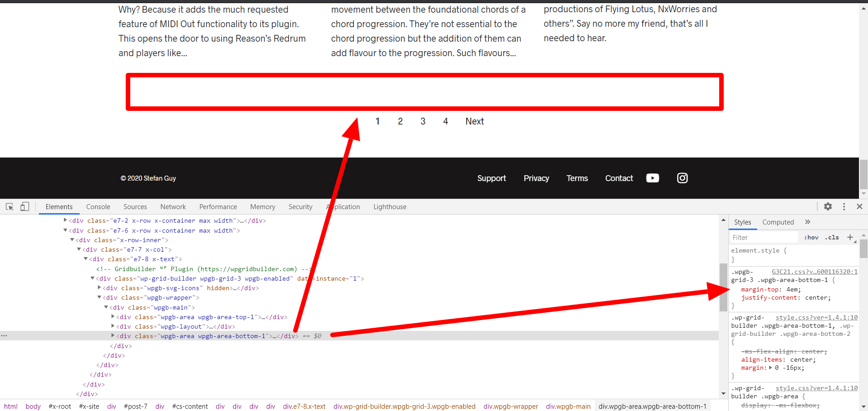Select div.wpgb-main breadcrumb

click(568, 406)
